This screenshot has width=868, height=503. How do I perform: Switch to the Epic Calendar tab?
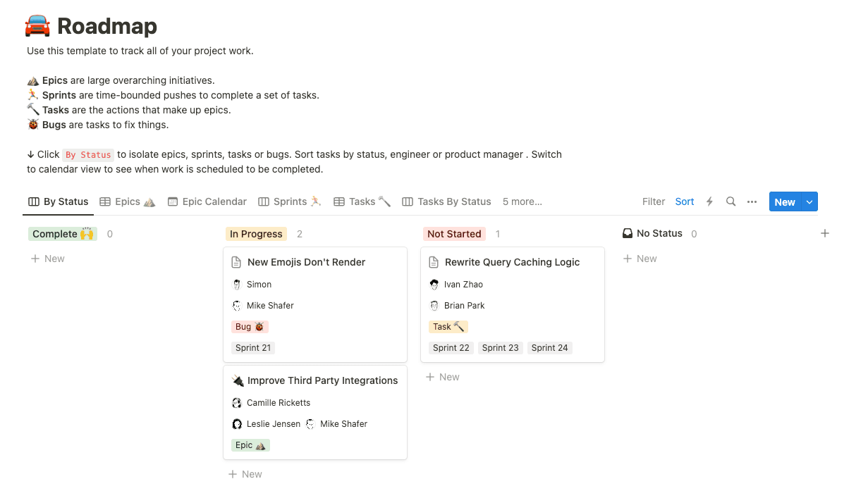(207, 201)
